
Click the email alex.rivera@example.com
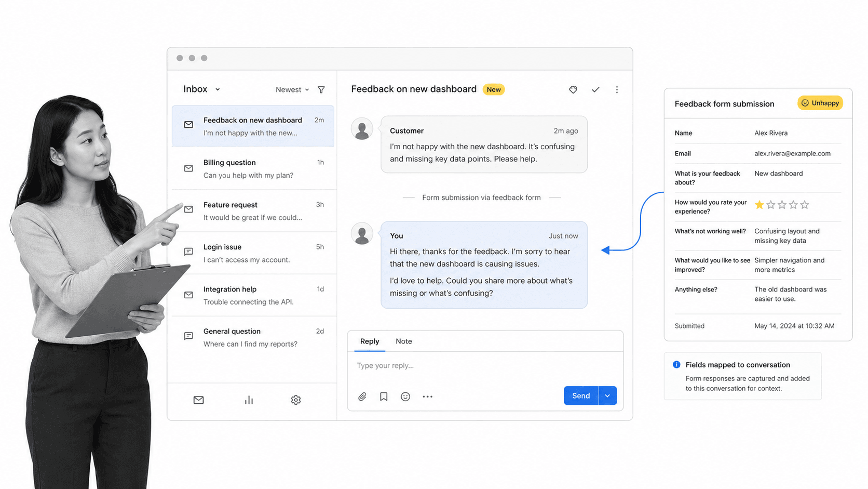click(x=792, y=153)
